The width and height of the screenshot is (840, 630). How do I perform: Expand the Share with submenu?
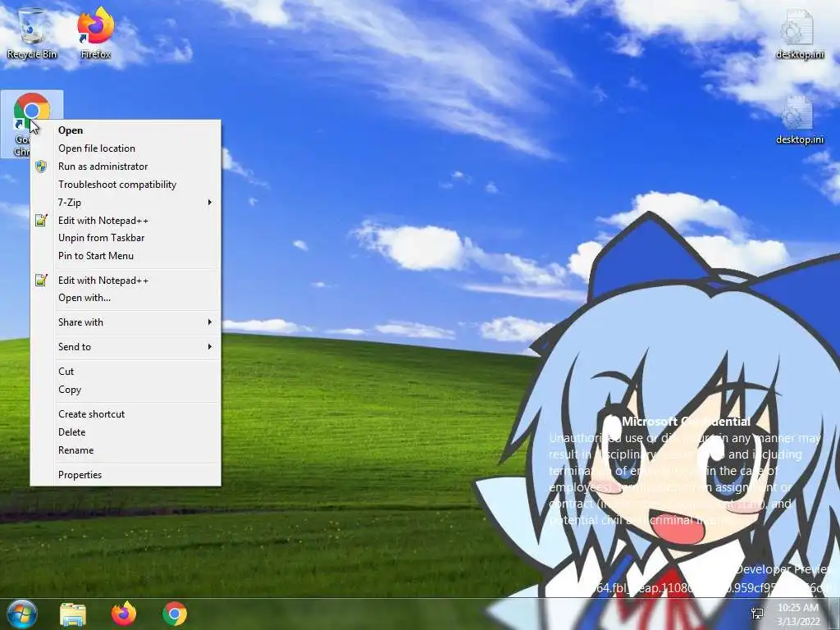click(x=126, y=322)
